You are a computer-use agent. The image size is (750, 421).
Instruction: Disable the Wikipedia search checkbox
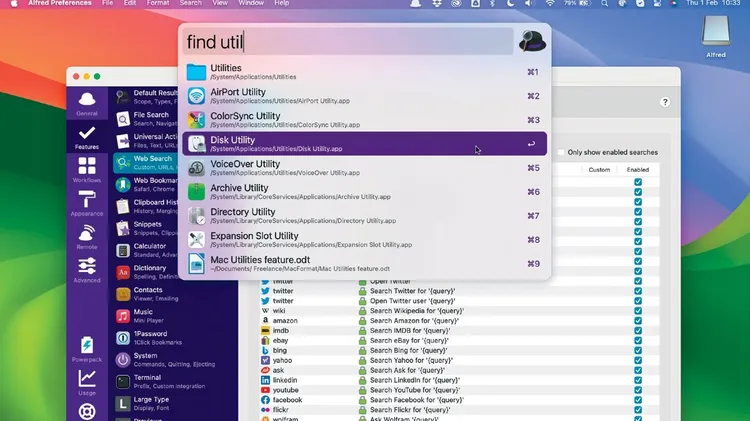click(x=638, y=310)
